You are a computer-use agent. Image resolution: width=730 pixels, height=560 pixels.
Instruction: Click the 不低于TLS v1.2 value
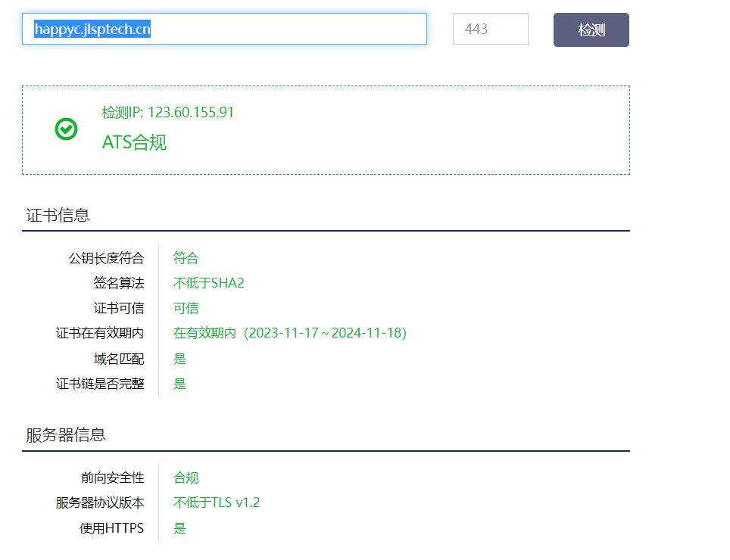[217, 502]
